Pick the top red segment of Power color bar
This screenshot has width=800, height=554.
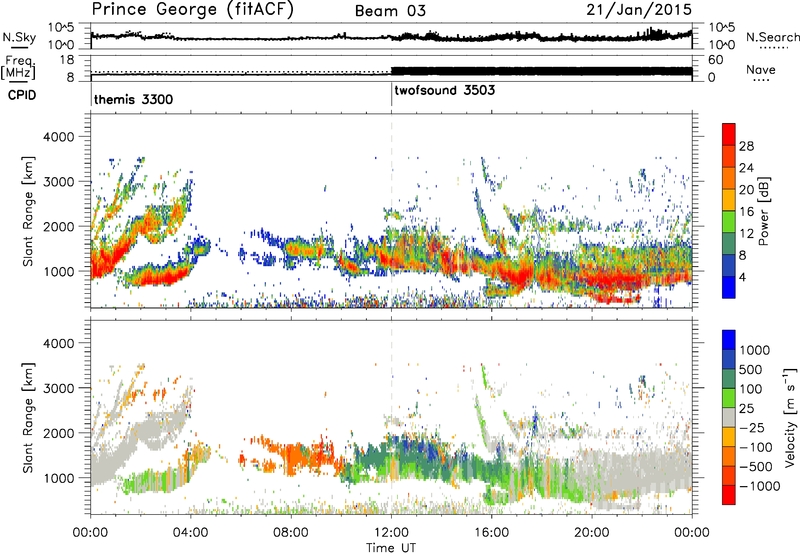pos(729,134)
